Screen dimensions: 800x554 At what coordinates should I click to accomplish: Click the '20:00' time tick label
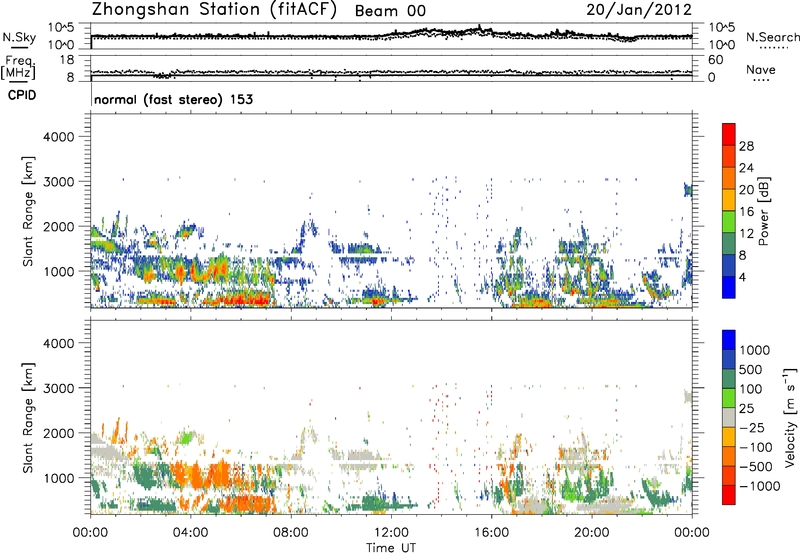tap(592, 533)
